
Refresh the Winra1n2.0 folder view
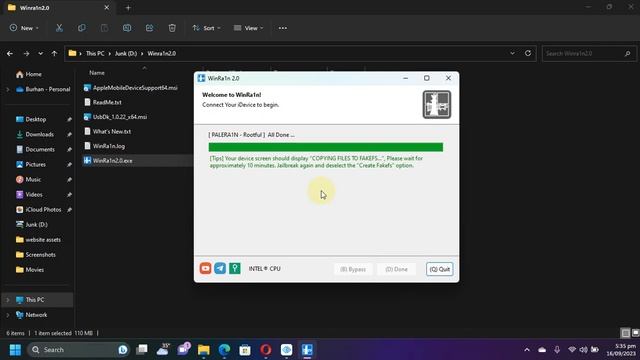pyautogui.click(x=528, y=53)
